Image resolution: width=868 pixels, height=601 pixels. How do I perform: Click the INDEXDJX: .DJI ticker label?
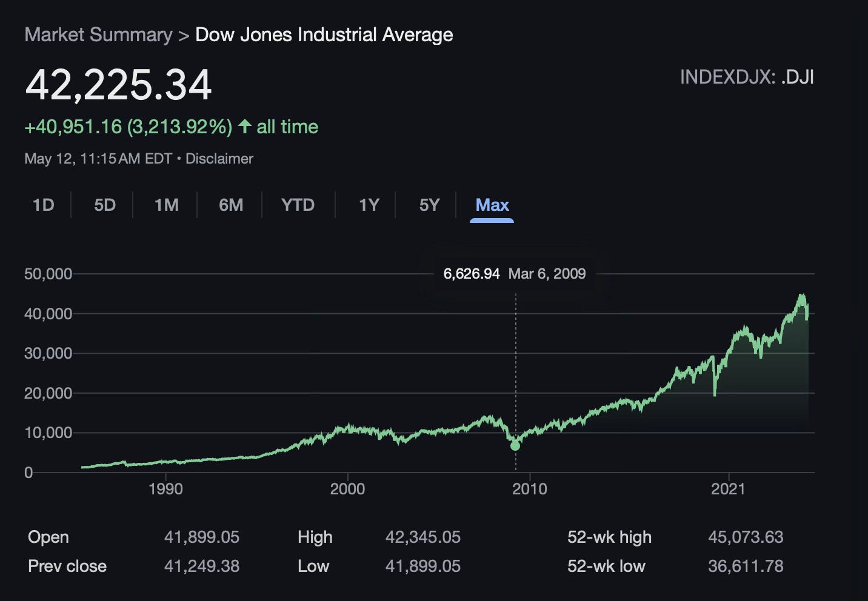click(747, 77)
